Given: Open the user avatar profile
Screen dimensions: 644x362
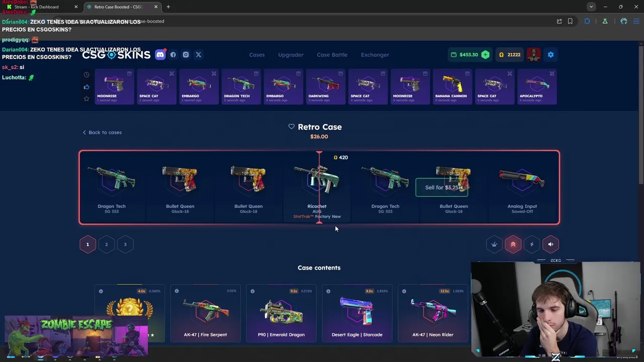Looking at the screenshot, I should click(533, 55).
